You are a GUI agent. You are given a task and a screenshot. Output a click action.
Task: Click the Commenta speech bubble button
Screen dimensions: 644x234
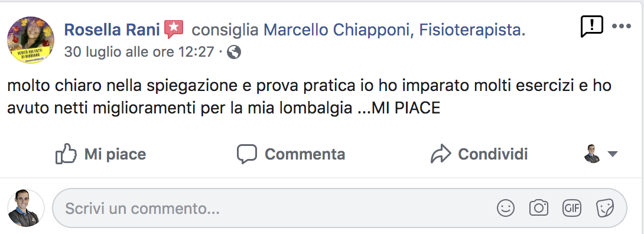tap(291, 154)
